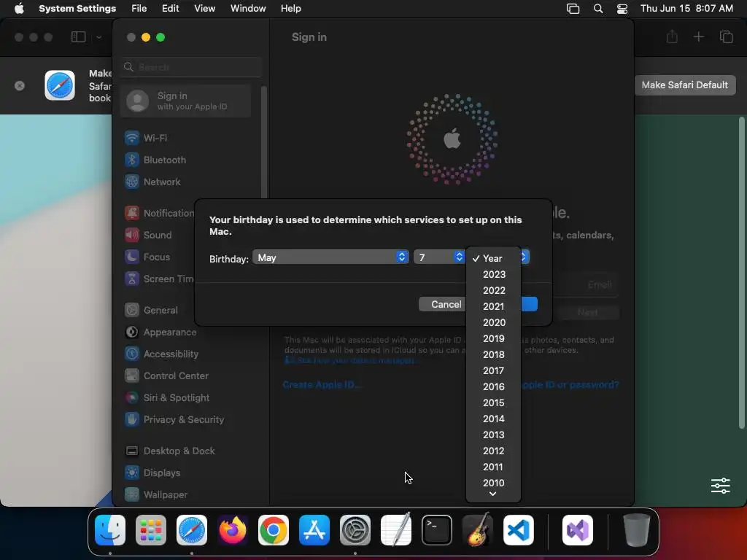
Task: Open the birthday day dropdown showing 7
Action: tap(439, 257)
